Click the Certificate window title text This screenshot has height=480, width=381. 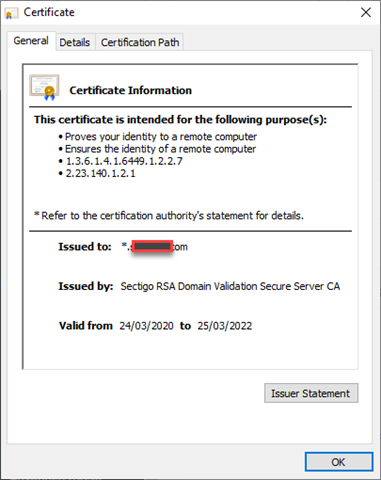pyautogui.click(x=49, y=12)
